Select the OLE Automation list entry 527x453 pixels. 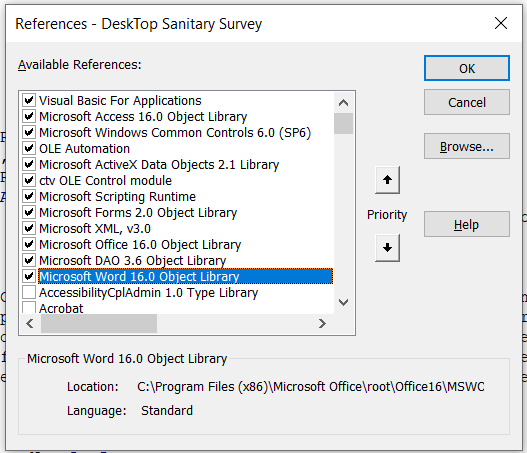84,149
